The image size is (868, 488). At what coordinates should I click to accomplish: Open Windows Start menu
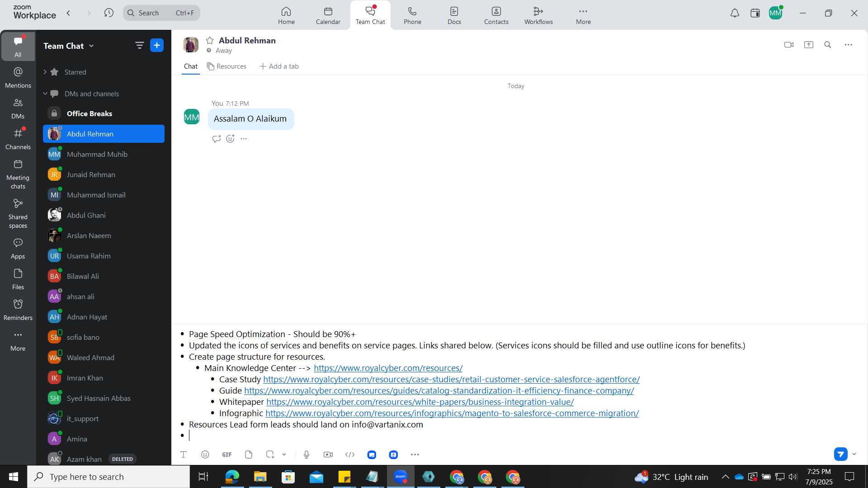point(14,477)
